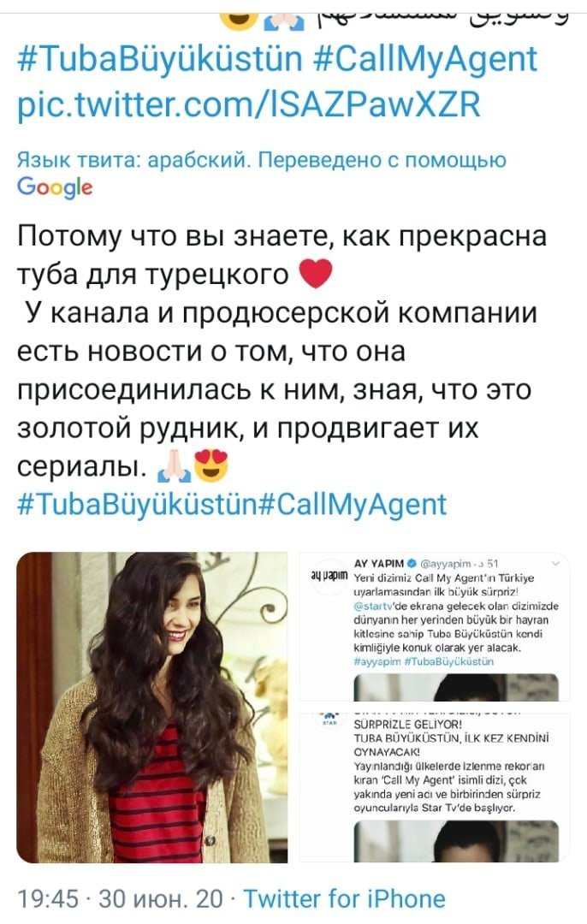
Task: Expand the chevron on AY YAPIM tweet
Action: [555, 563]
